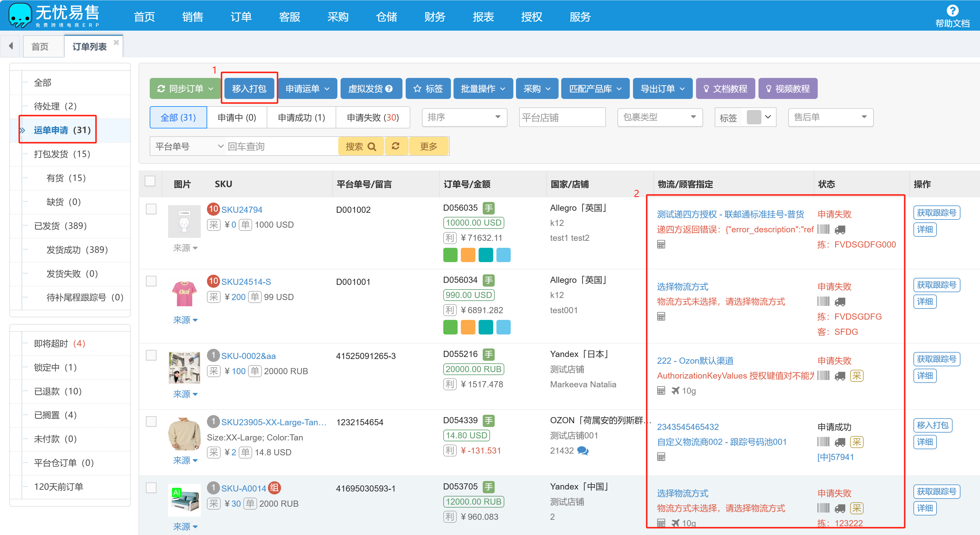980x535 pixels.
Task: Click the truck icon in order D054339 row
Action: pos(840,442)
